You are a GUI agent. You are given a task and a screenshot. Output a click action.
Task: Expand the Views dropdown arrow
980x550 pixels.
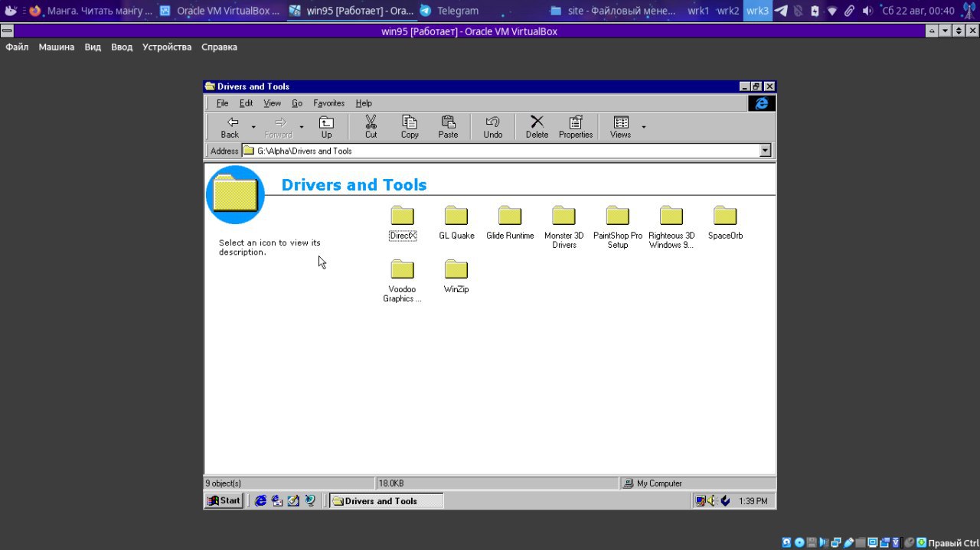coord(643,127)
